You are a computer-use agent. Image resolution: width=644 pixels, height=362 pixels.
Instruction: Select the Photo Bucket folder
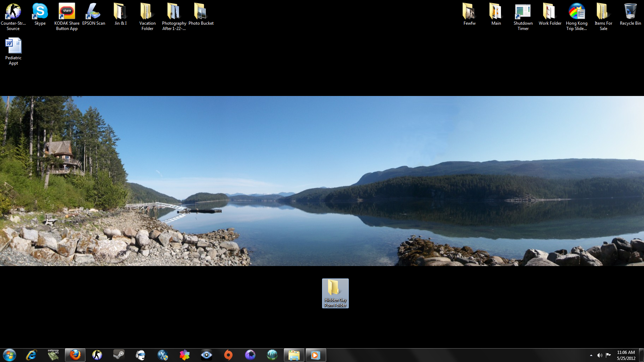201,14
